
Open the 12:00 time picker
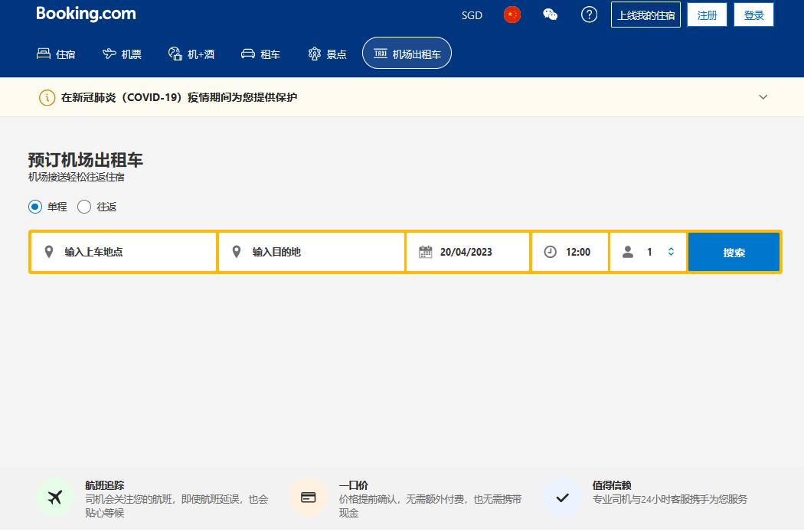570,252
